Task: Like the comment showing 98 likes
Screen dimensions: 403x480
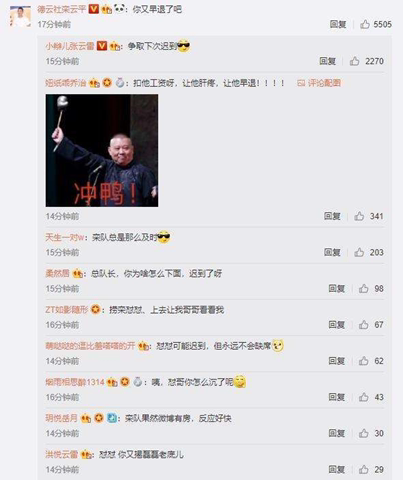Action: click(x=364, y=288)
